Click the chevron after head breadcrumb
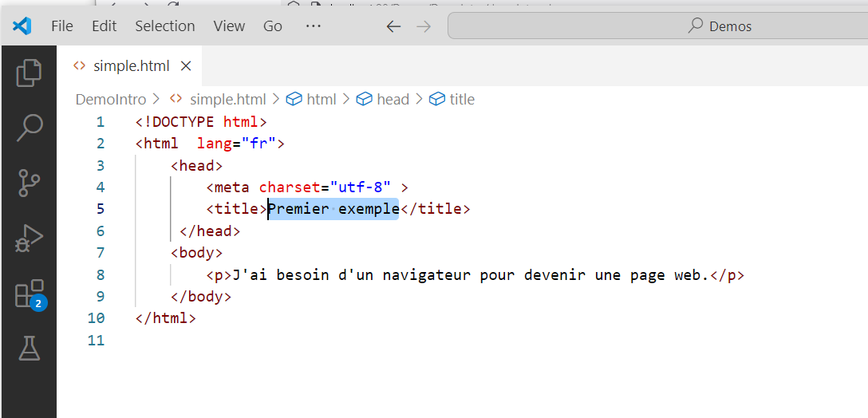 (419, 100)
